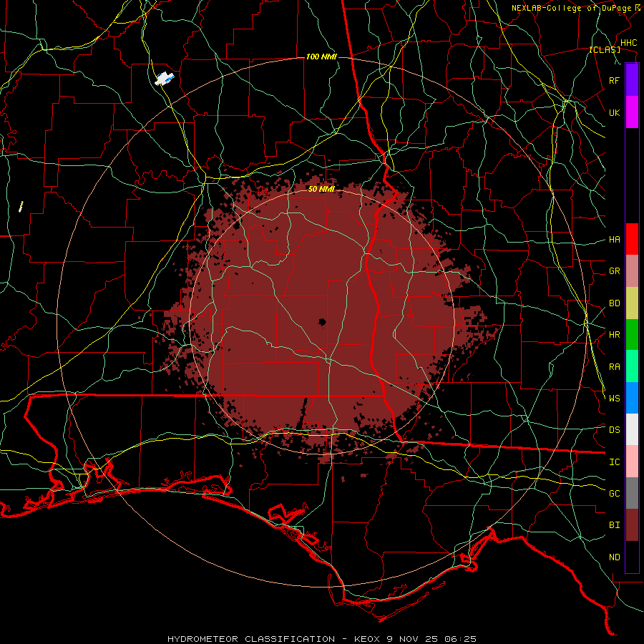Click the white and blue echo blob

click(x=165, y=78)
